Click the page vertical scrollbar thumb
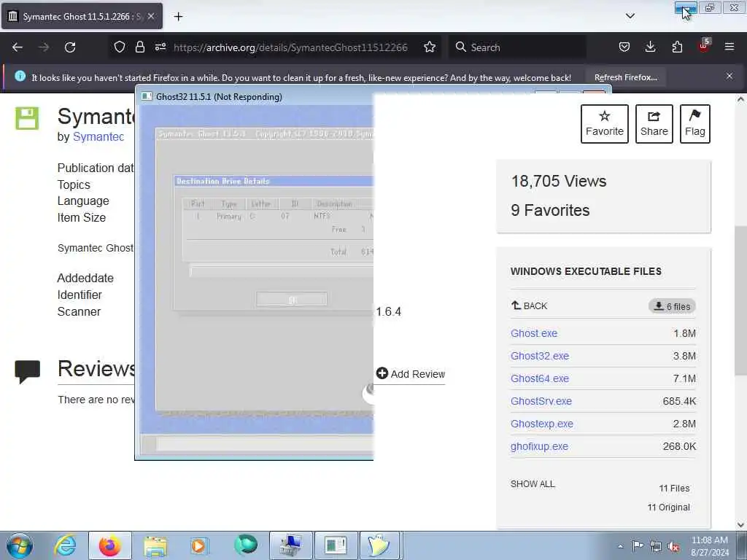Image resolution: width=747 pixels, height=560 pixels. click(x=740, y=301)
